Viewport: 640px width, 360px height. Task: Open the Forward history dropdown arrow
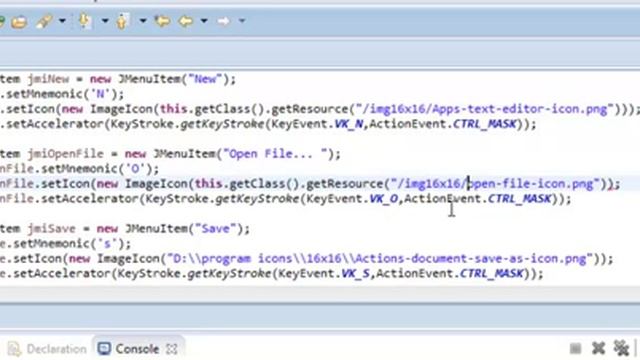(x=242, y=20)
